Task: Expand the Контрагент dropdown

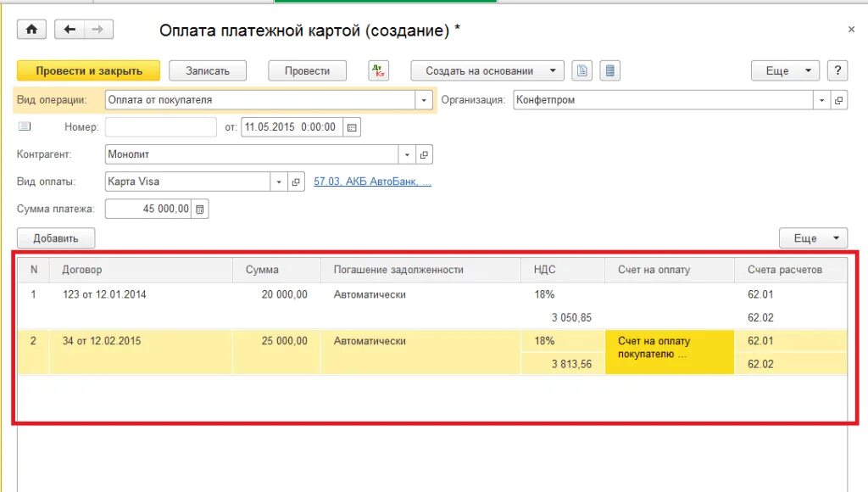Action: tap(407, 154)
